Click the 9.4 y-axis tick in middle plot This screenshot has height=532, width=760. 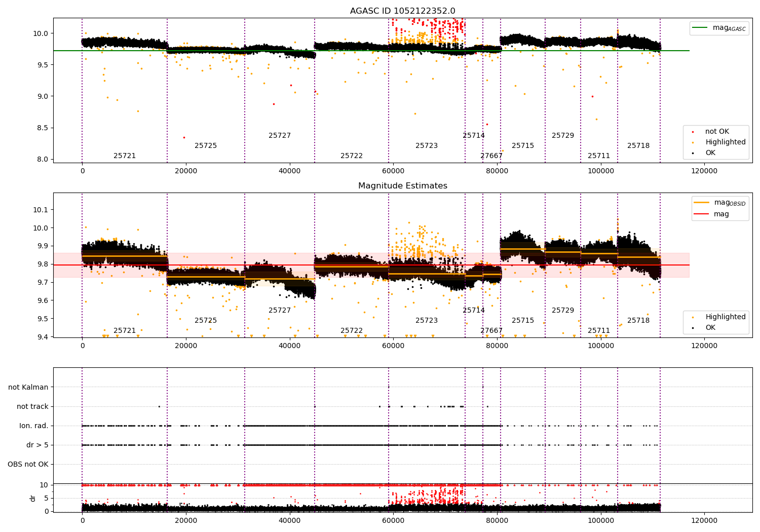(43, 337)
